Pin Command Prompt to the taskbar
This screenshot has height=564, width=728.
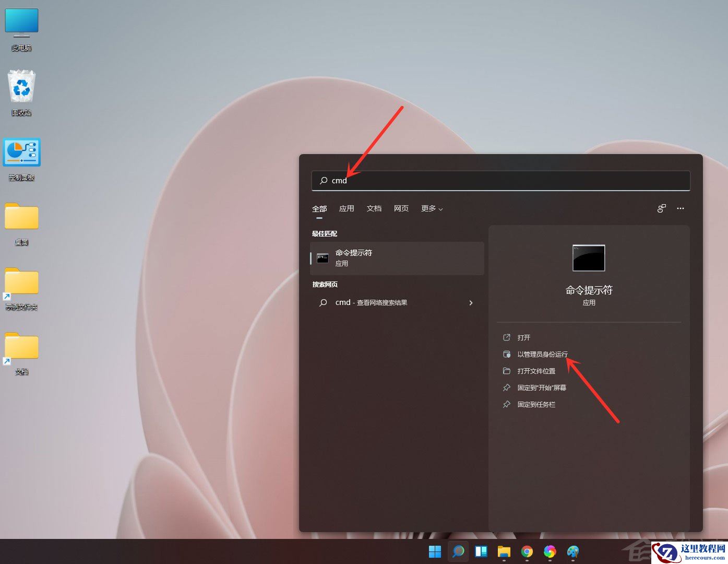click(x=536, y=404)
